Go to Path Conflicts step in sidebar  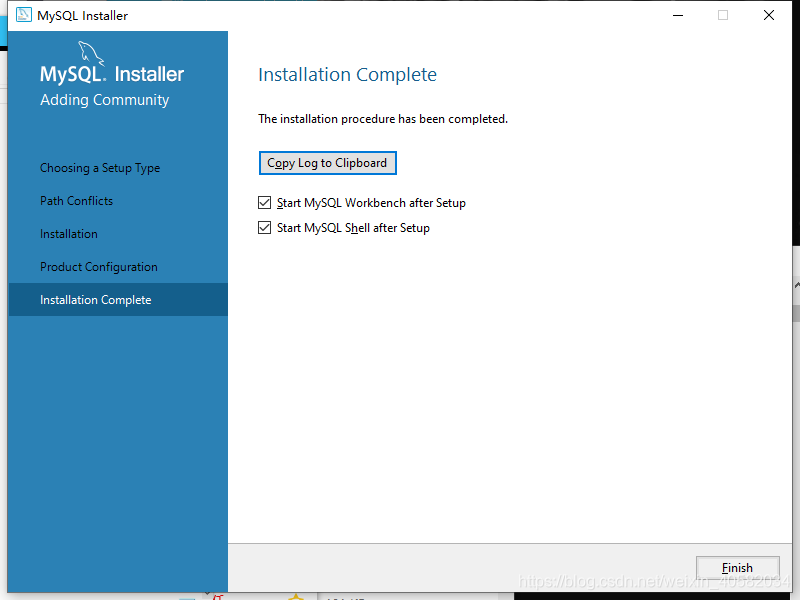pyautogui.click(x=77, y=201)
